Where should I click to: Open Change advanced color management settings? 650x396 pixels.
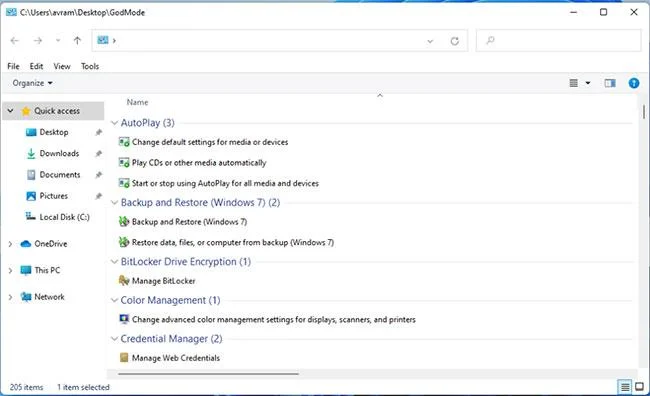[274, 319]
